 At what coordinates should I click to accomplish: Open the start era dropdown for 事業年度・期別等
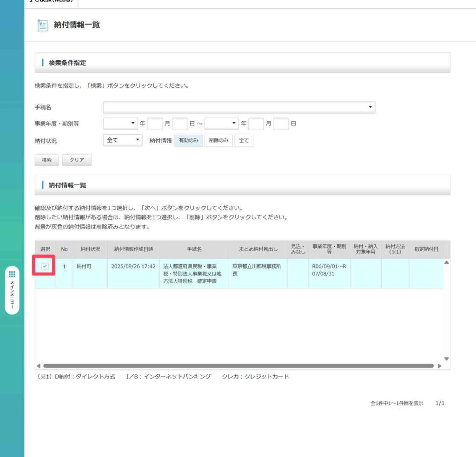tap(120, 124)
